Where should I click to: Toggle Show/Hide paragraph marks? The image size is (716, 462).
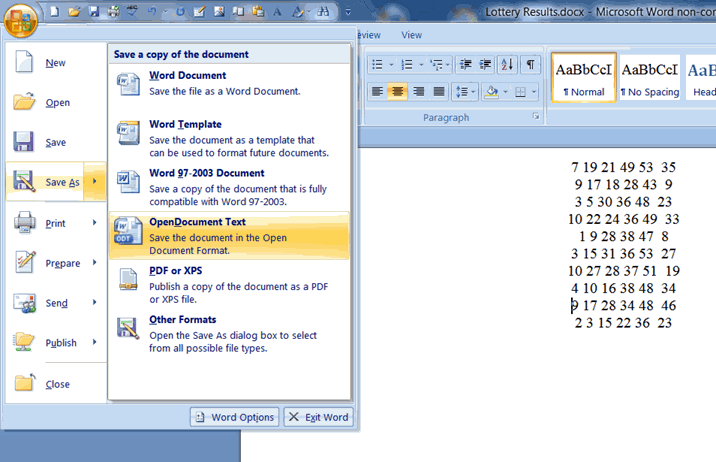click(530, 64)
